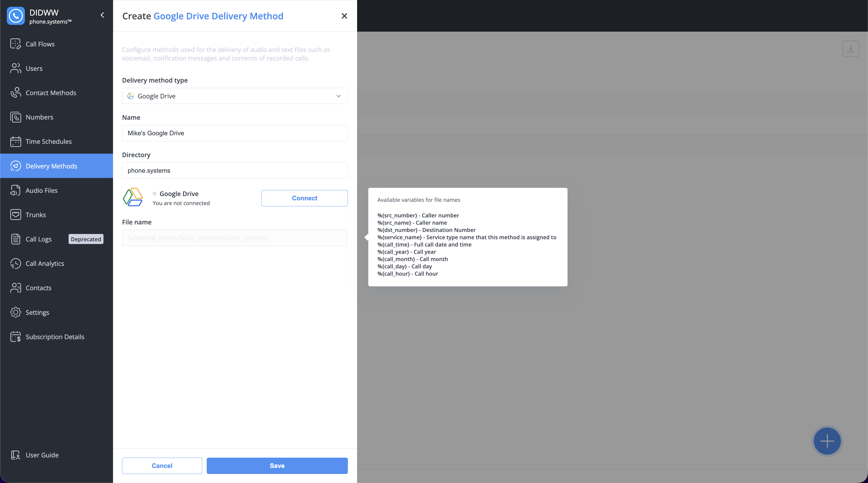Open the Audio Files icon
The width and height of the screenshot is (868, 483).
(16, 190)
